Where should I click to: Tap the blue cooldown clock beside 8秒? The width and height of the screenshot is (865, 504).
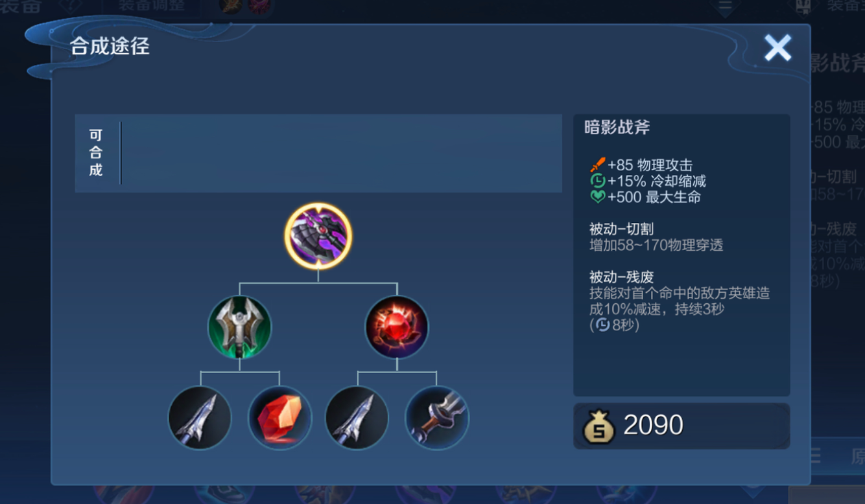[602, 325]
